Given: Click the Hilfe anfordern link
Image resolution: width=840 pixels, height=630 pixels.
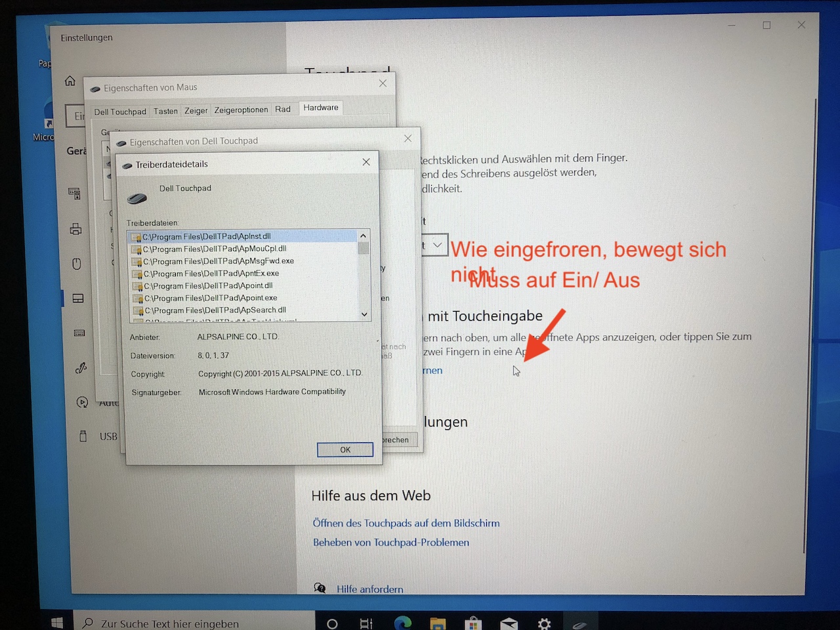Looking at the screenshot, I should click(370, 589).
